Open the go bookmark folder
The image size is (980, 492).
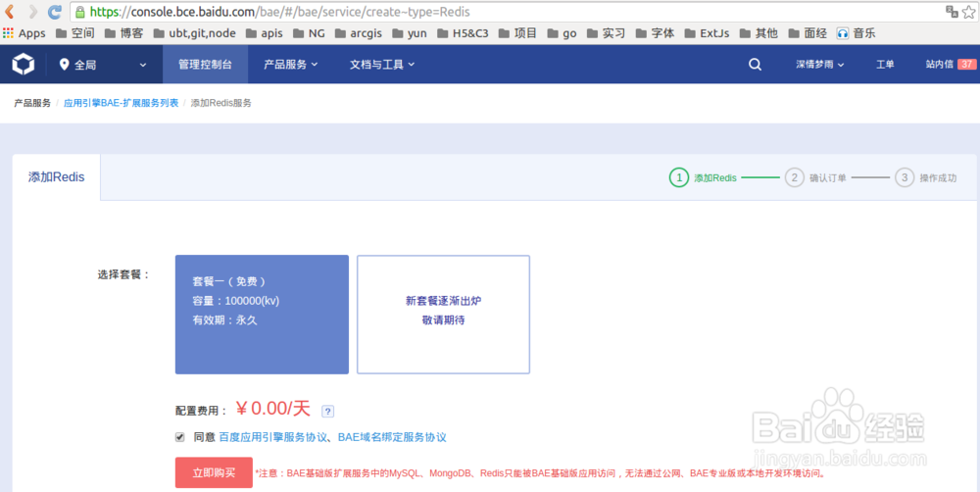(x=562, y=33)
